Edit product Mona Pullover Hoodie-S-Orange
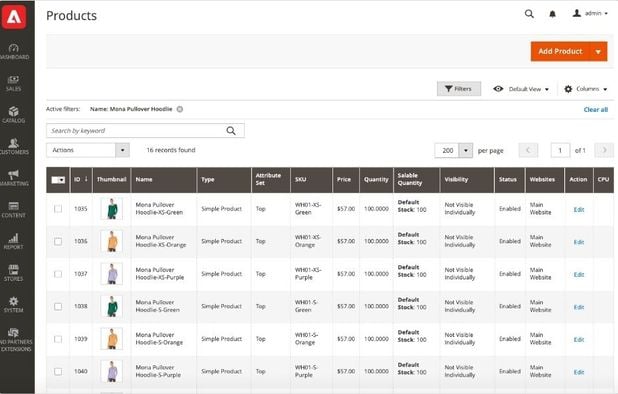This screenshot has width=618, height=394. coord(579,340)
